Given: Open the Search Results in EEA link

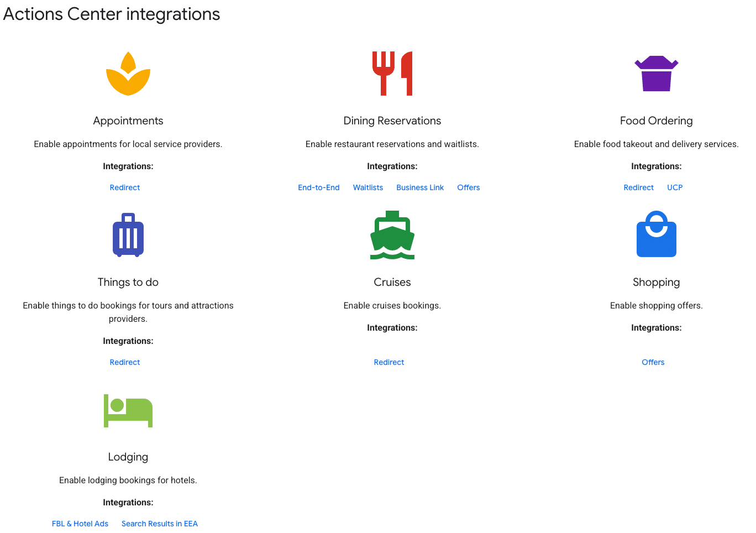Looking at the screenshot, I should 160,524.
